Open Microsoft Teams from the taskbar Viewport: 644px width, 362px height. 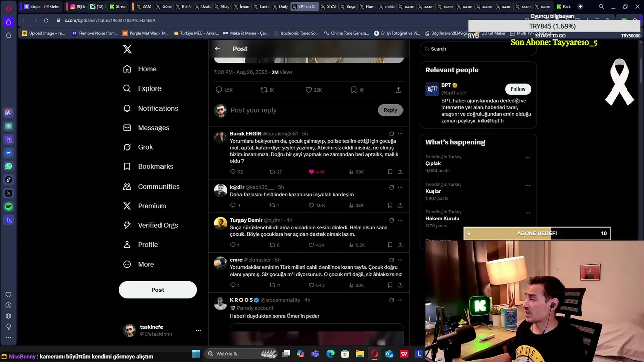315,354
